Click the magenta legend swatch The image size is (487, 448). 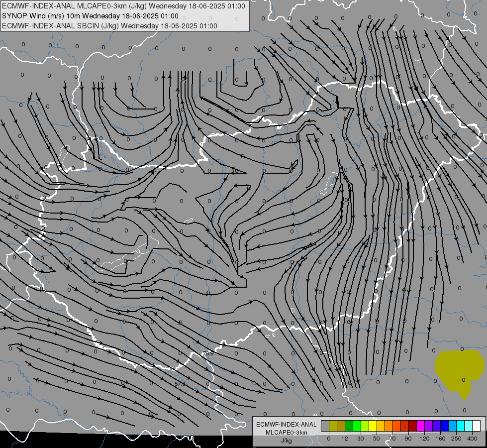coord(421,426)
